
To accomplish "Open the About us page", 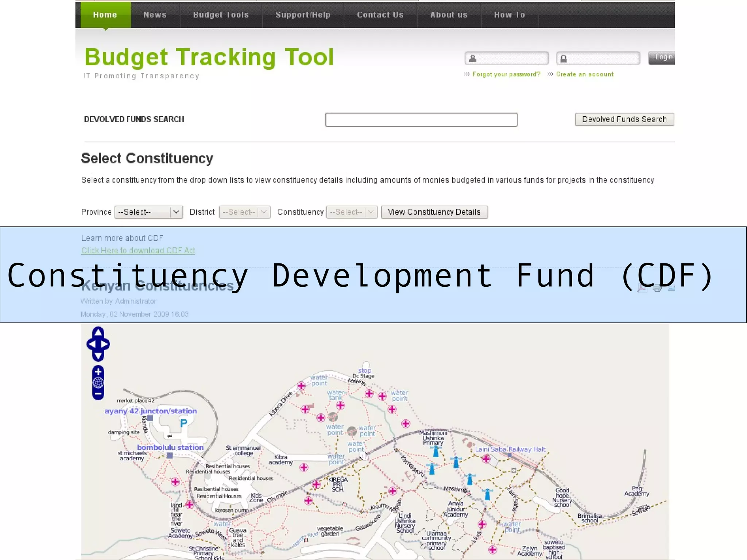I will (449, 15).
